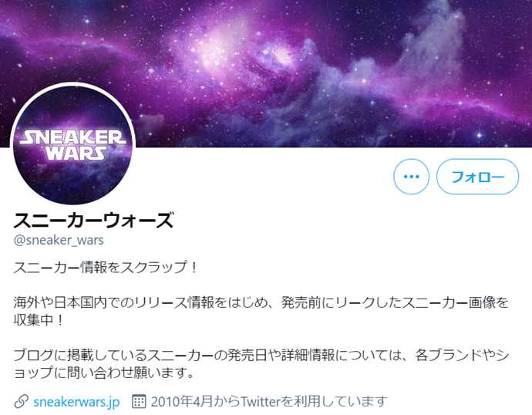Viewport: 532px width, 415px height.
Task: Click the bio line ending 問い合わせ願います。
Action: 104,373
